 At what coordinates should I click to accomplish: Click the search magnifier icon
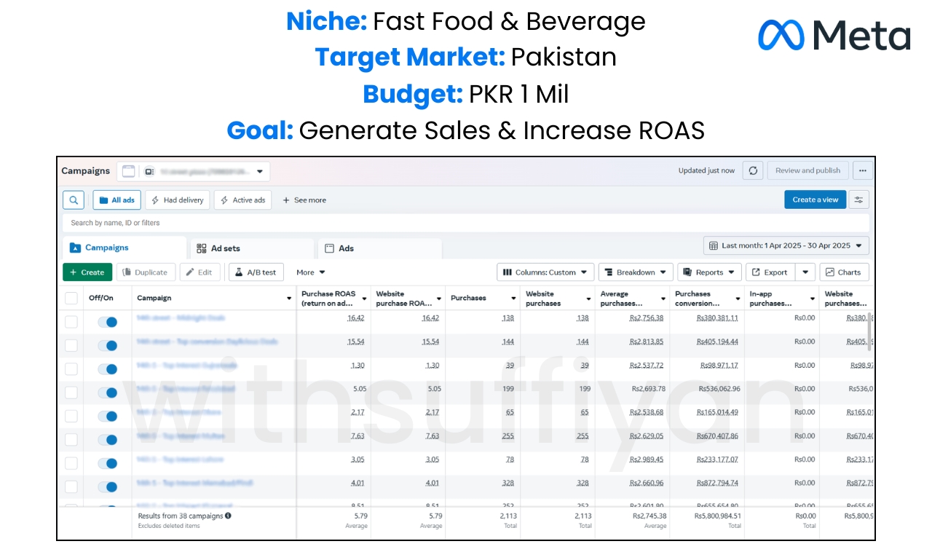(x=73, y=200)
